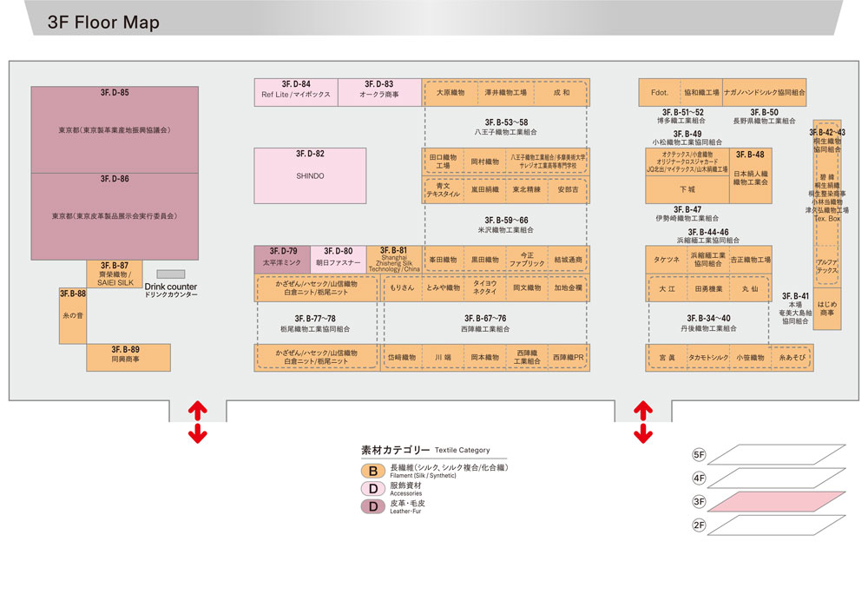Click the 青文テキスタイル booth

tap(443, 190)
